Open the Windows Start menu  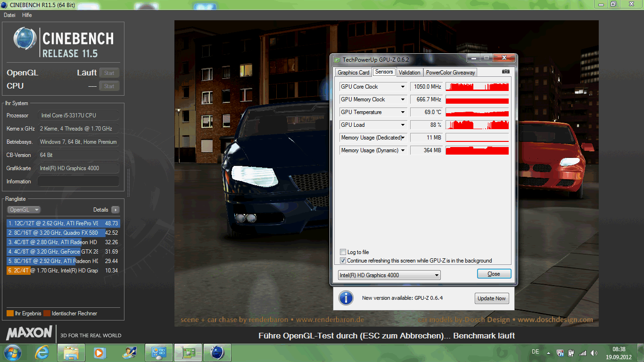pos(13,352)
